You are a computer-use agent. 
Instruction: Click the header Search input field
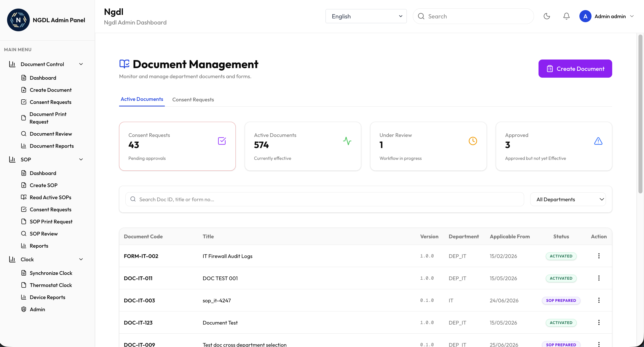pyautogui.click(x=473, y=16)
